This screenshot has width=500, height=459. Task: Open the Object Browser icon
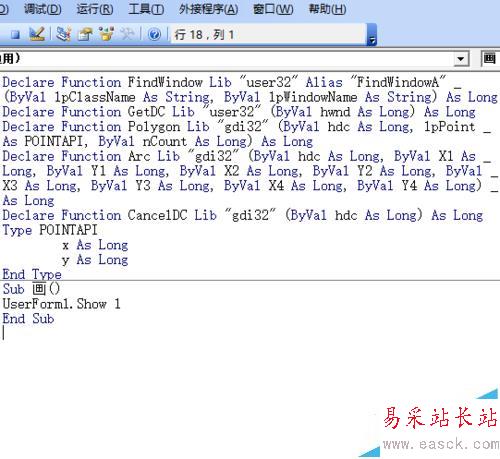click(107, 34)
